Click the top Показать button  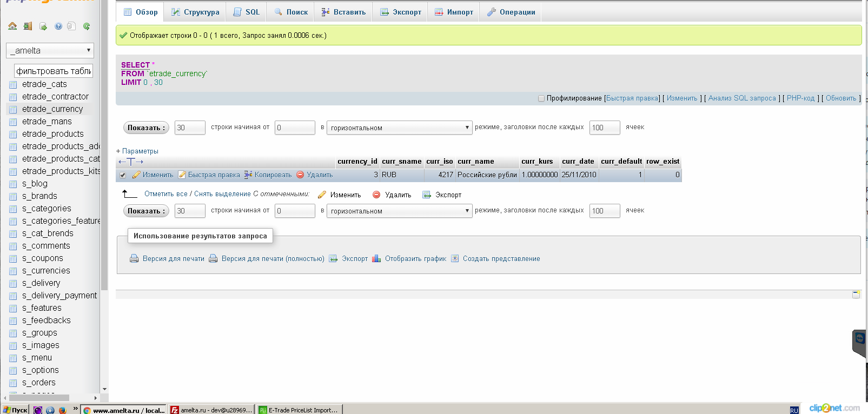(x=147, y=128)
